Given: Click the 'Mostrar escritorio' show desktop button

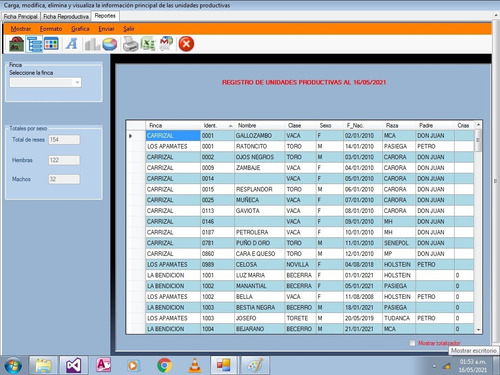Looking at the screenshot, I should click(497, 366).
